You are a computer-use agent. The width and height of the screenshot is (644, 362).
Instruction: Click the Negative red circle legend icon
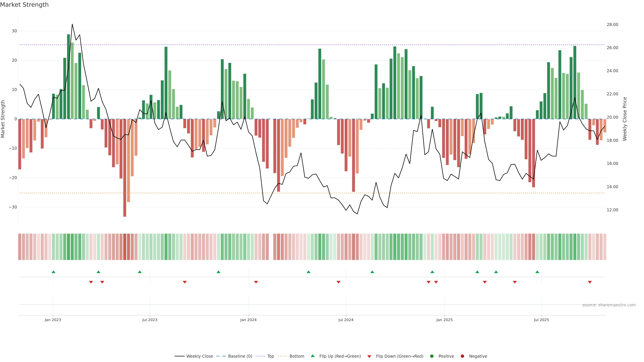pyautogui.click(x=462, y=356)
